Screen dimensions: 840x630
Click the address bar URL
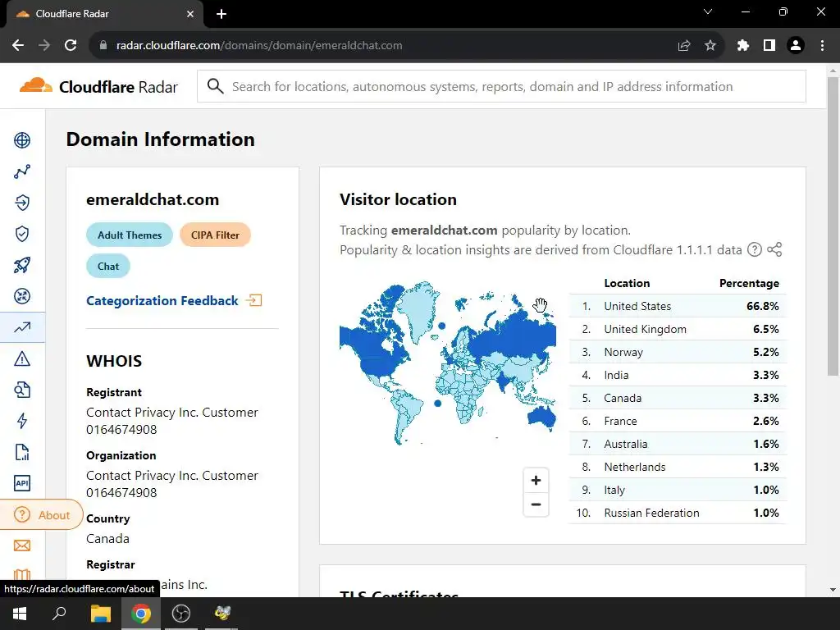pyautogui.click(x=259, y=46)
